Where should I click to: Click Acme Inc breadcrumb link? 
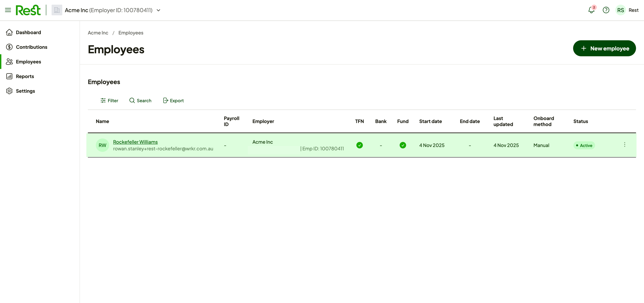pyautogui.click(x=98, y=33)
